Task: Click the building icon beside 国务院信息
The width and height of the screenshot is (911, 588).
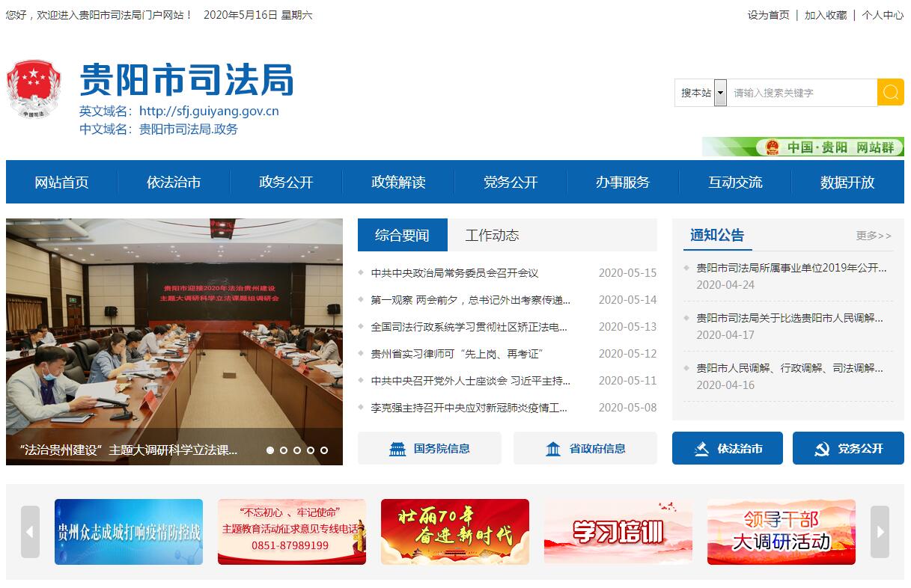Action: (397, 449)
